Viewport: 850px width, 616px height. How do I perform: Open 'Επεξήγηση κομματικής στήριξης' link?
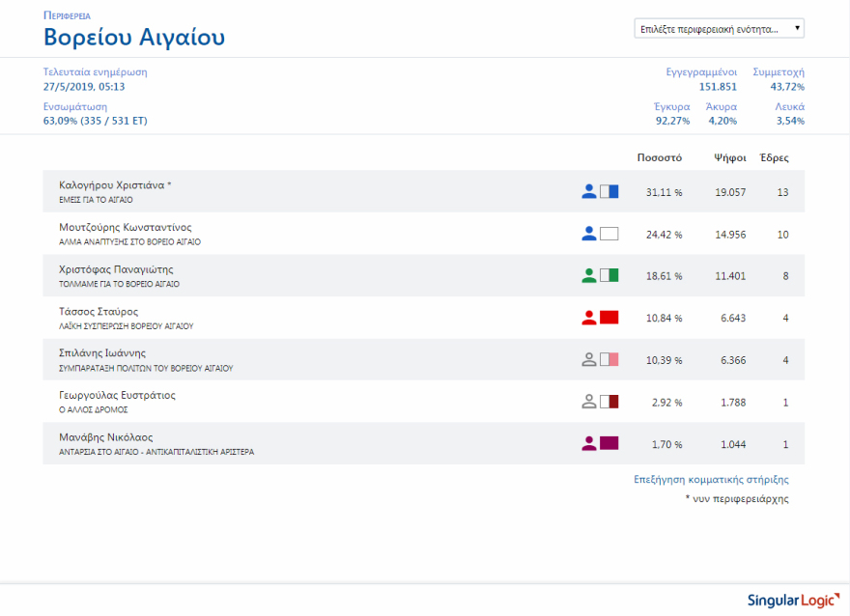711,479
